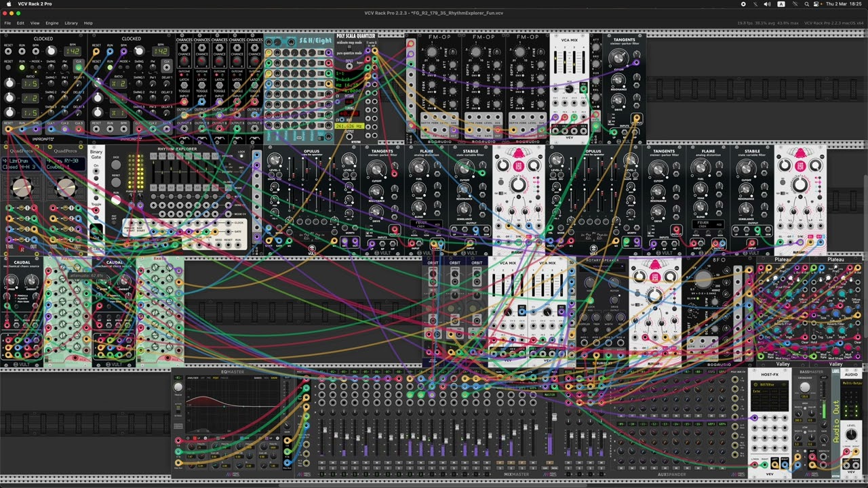Open the VCV Rack 2 Pro app menu

(35, 4)
